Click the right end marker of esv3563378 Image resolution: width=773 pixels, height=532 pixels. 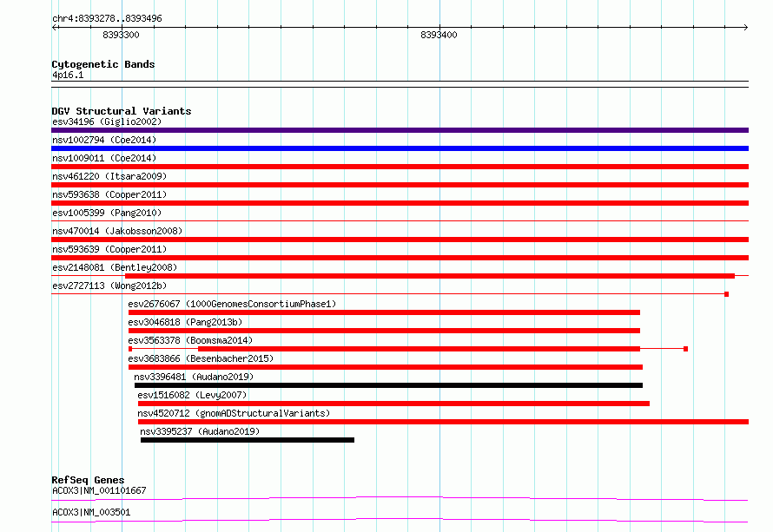click(686, 349)
